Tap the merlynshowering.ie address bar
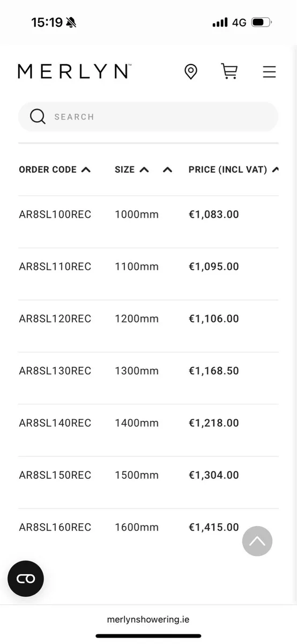297x644 pixels. pos(148,619)
